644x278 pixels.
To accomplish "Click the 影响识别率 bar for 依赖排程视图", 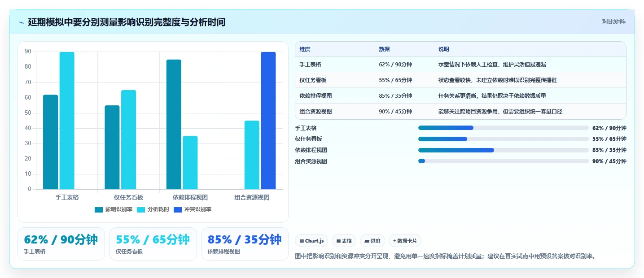I will (x=174, y=125).
